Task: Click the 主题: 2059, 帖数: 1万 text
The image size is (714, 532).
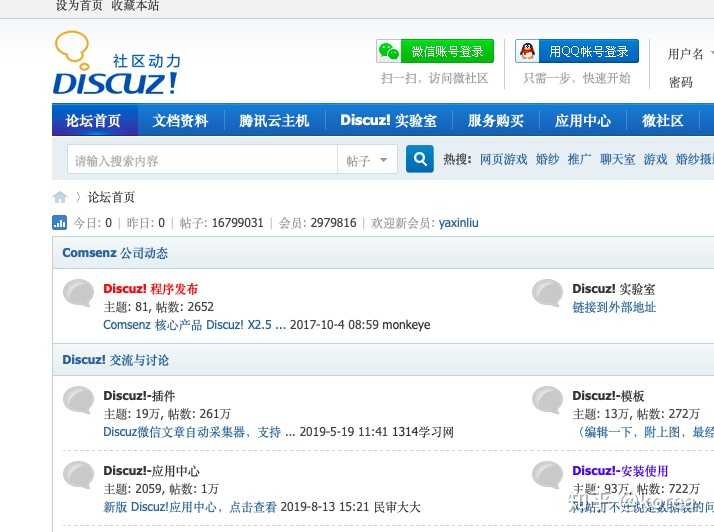Action: [x=161, y=489]
